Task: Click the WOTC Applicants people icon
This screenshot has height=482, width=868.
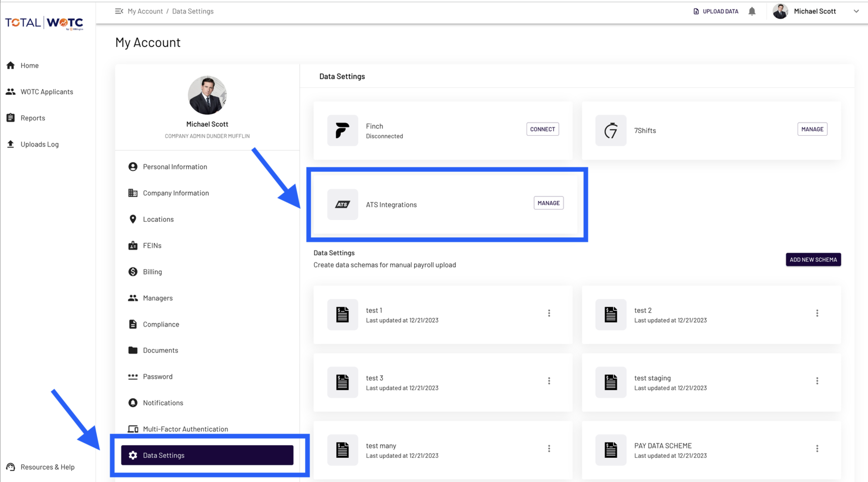Action: tap(11, 91)
